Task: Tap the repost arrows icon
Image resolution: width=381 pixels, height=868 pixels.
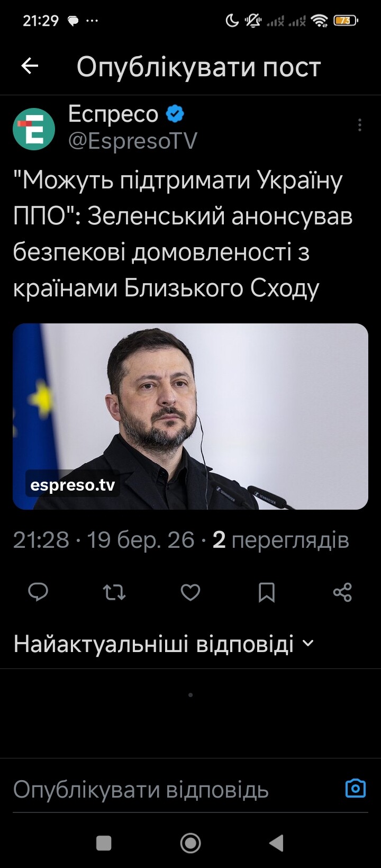Action: tap(114, 592)
